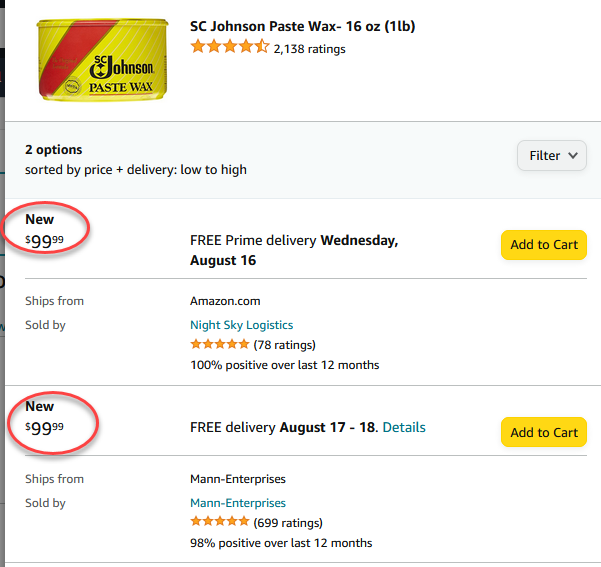
Task: Click the Details link for delivery
Action: pos(404,427)
